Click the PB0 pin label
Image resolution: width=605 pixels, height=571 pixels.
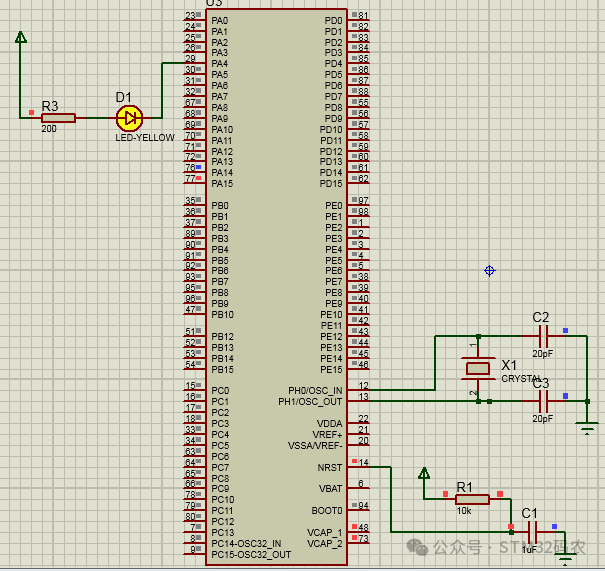coord(220,205)
